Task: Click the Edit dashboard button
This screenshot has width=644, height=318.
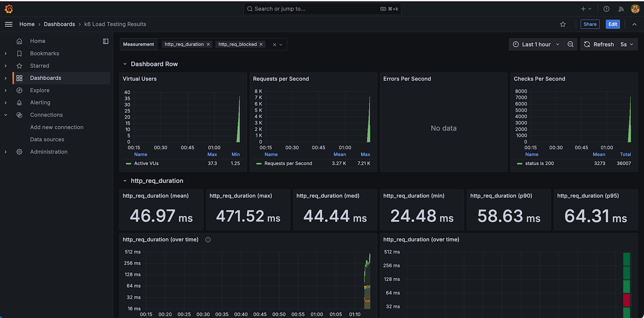Action: tap(612, 24)
